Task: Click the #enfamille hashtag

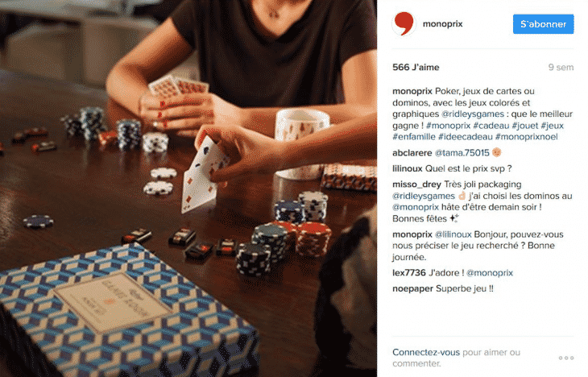Action: [414, 137]
